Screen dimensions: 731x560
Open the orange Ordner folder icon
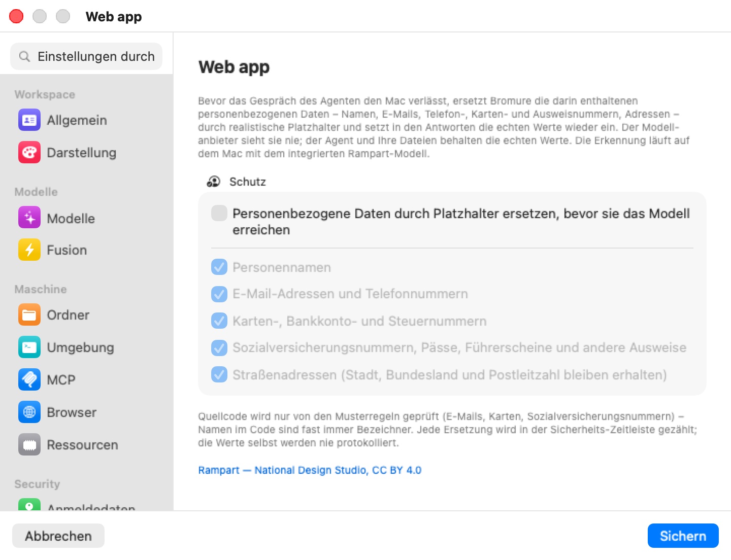pyautogui.click(x=29, y=315)
